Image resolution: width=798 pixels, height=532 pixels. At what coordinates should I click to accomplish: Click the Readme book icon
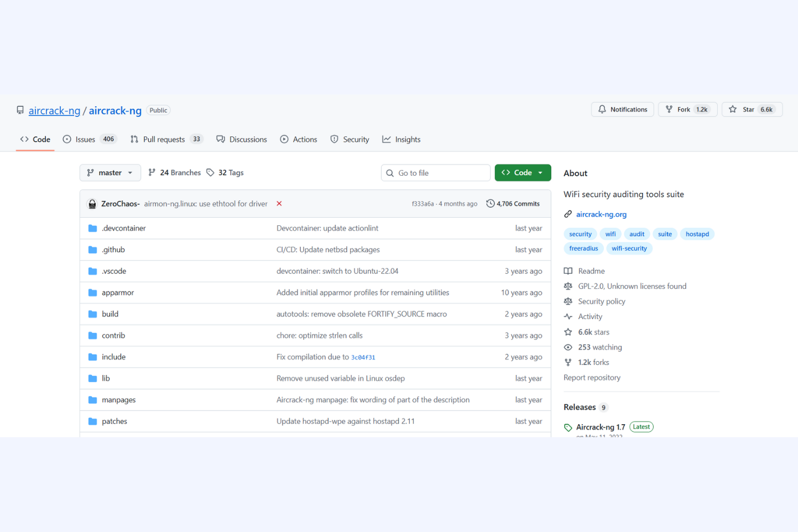(x=568, y=271)
